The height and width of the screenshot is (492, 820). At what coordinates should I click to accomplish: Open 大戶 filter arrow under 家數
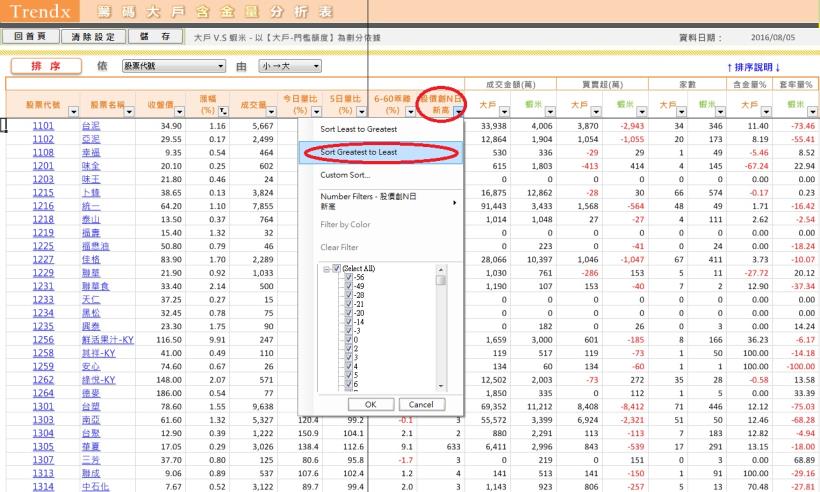click(x=681, y=111)
